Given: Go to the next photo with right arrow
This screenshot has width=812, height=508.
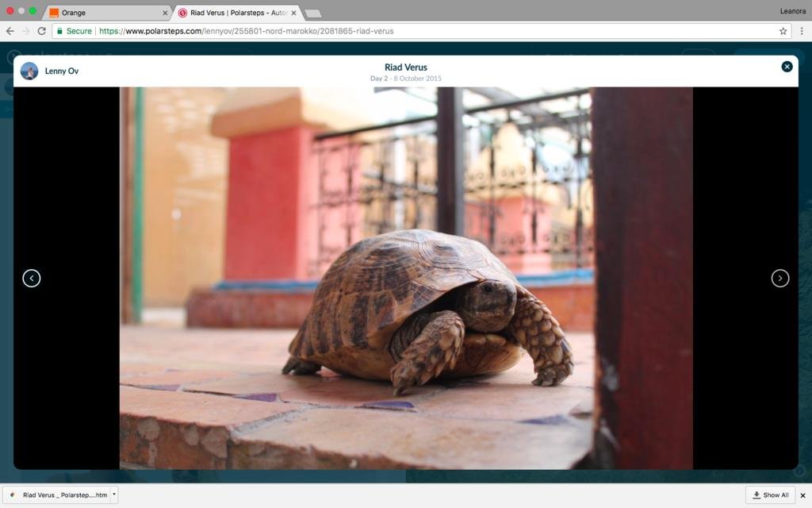Looking at the screenshot, I should pyautogui.click(x=780, y=279).
